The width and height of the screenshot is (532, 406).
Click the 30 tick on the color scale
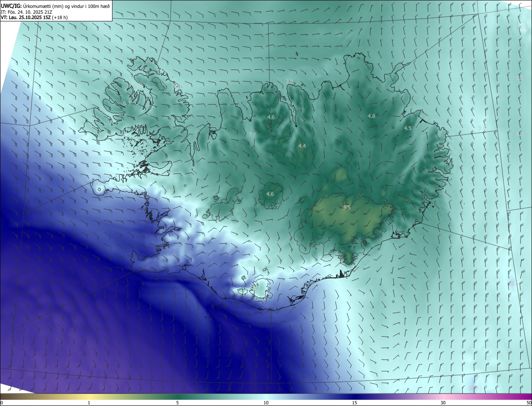click(x=443, y=403)
